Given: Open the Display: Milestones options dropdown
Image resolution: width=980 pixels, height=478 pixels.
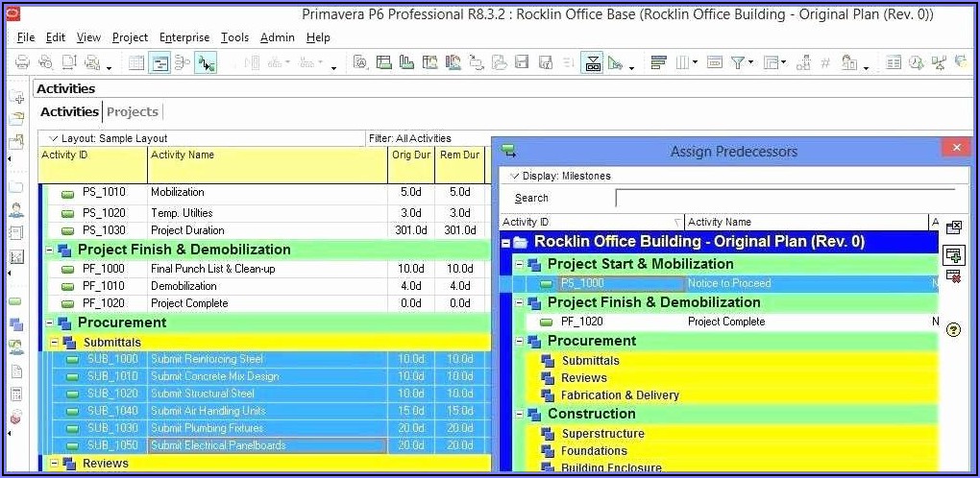Looking at the screenshot, I should click(x=514, y=176).
